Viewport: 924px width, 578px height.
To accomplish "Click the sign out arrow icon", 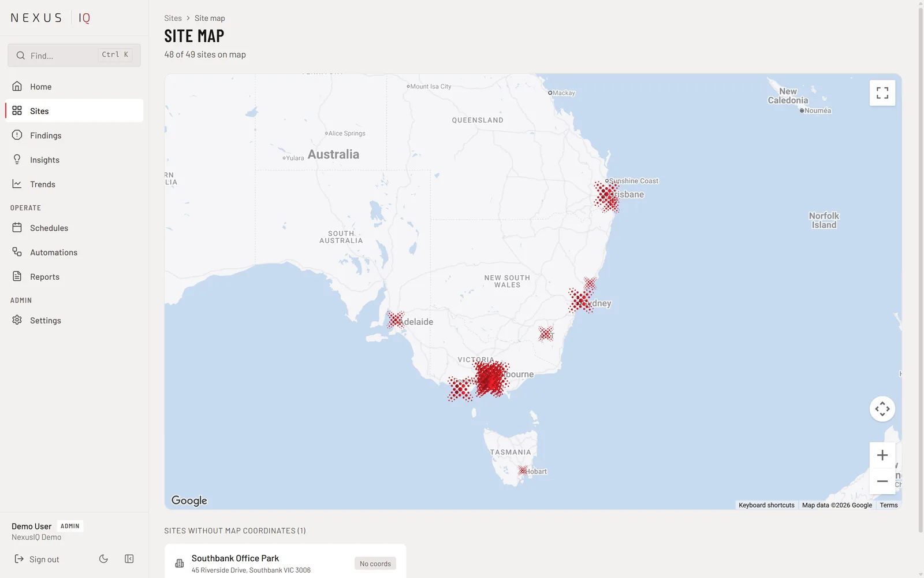I will [x=19, y=559].
